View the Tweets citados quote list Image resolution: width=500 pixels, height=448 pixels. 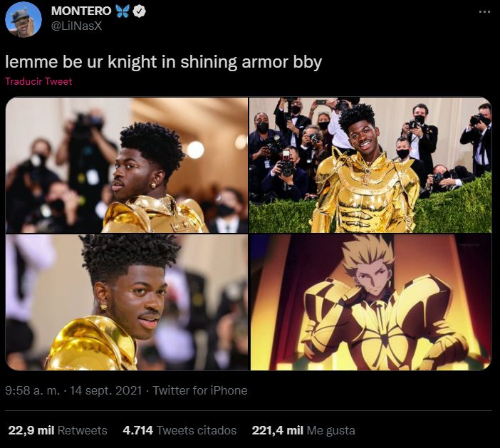[197, 430]
